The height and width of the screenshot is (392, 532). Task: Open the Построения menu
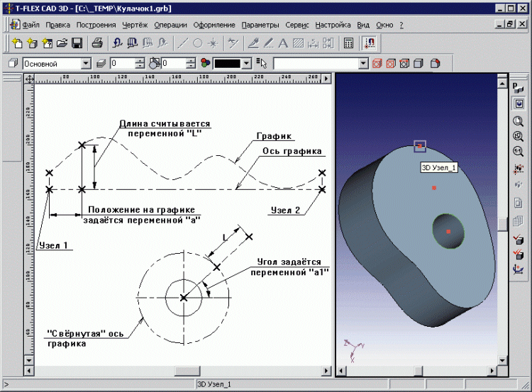pos(96,25)
